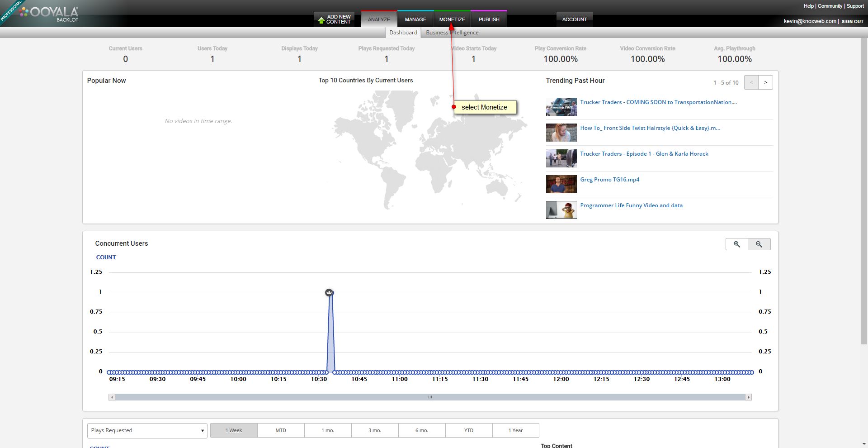This screenshot has width=868, height=448.
Task: Select the 1 mo. time range
Action: pyautogui.click(x=328, y=430)
